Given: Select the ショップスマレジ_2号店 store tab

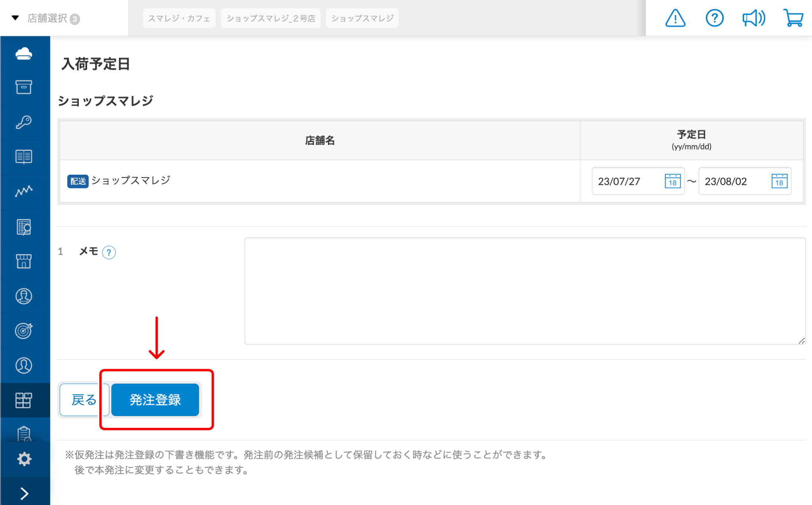Looking at the screenshot, I should (271, 18).
